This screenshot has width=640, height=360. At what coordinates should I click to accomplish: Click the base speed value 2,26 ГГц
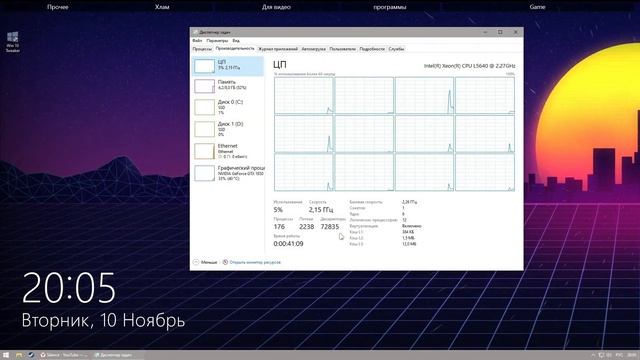point(409,202)
